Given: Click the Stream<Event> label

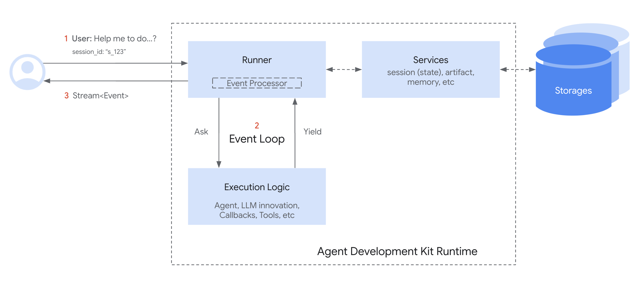Looking at the screenshot, I should 101,96.
